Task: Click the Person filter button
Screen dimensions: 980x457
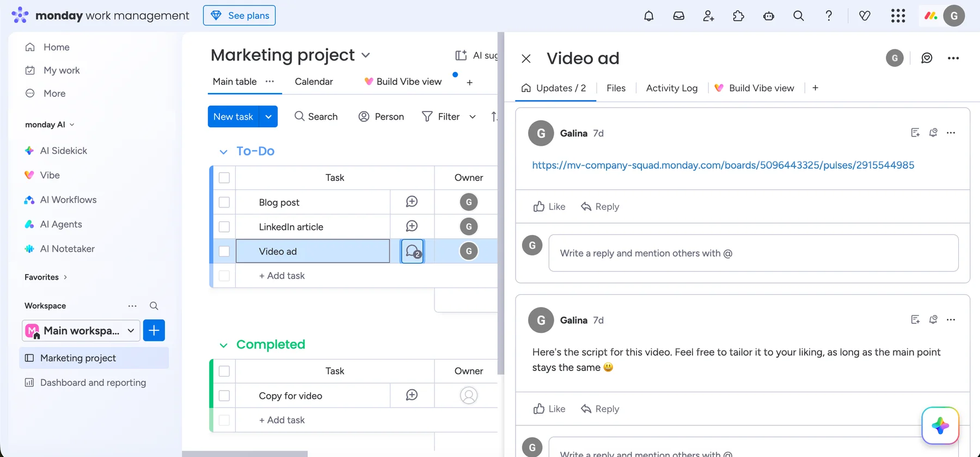Action: (x=381, y=116)
